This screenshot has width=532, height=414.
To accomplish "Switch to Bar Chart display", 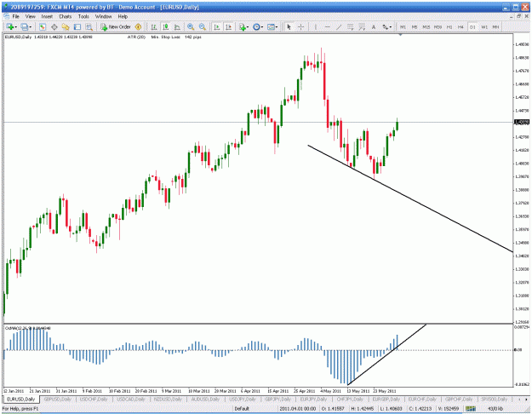I will (154, 26).
